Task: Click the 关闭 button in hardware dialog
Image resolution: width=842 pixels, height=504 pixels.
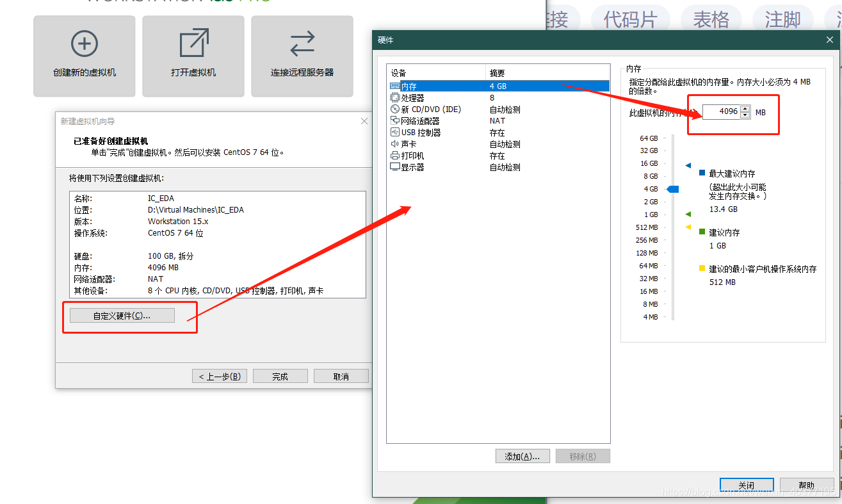Action: (x=747, y=485)
